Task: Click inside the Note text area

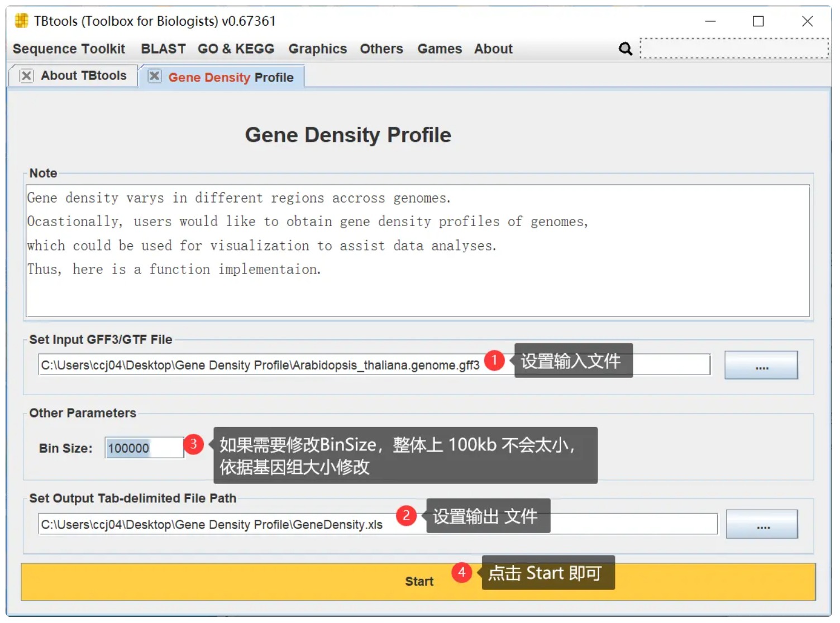Action: (x=418, y=251)
